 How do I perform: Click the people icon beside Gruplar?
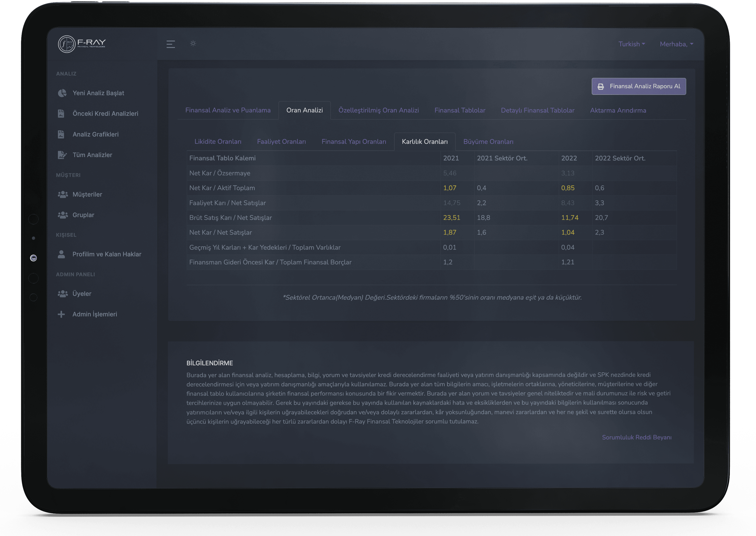(x=63, y=215)
